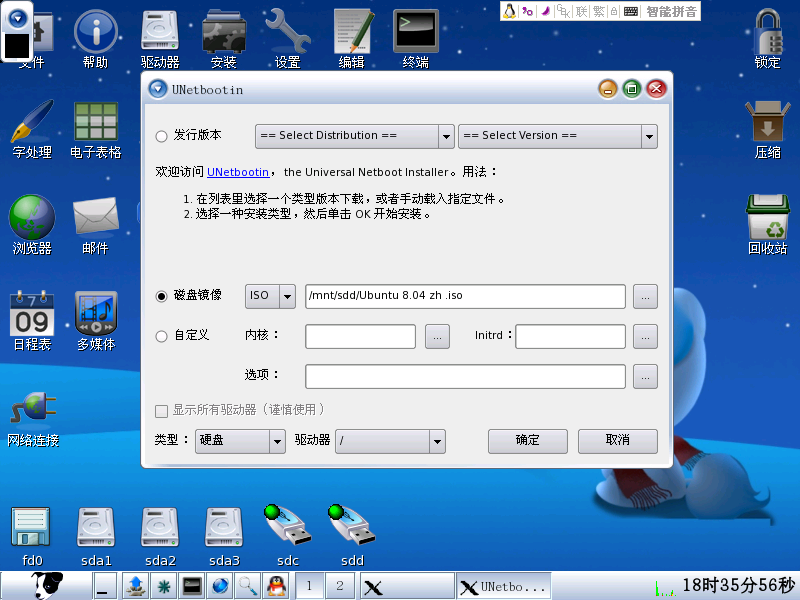
Task: Select the UNetbo... taskbar window entry
Action: [x=504, y=586]
